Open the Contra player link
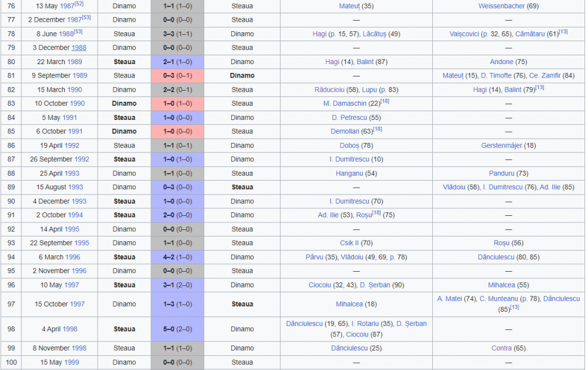The height and width of the screenshot is (370, 588). coord(502,348)
